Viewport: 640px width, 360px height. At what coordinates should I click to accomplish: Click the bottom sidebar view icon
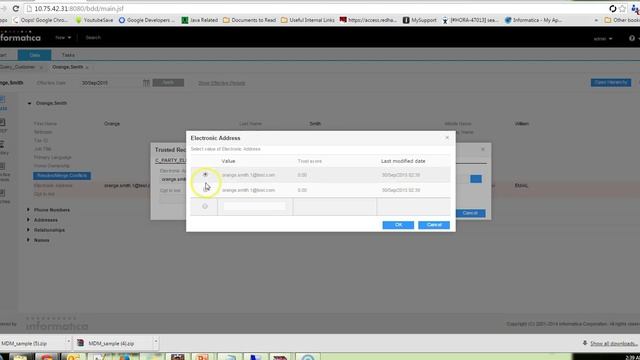pyautogui.click(x=3, y=196)
